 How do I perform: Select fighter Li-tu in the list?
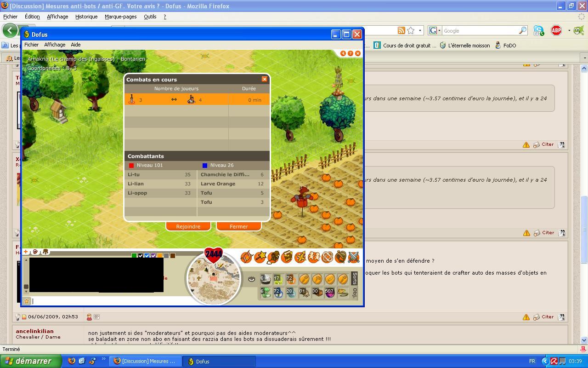tap(160, 175)
